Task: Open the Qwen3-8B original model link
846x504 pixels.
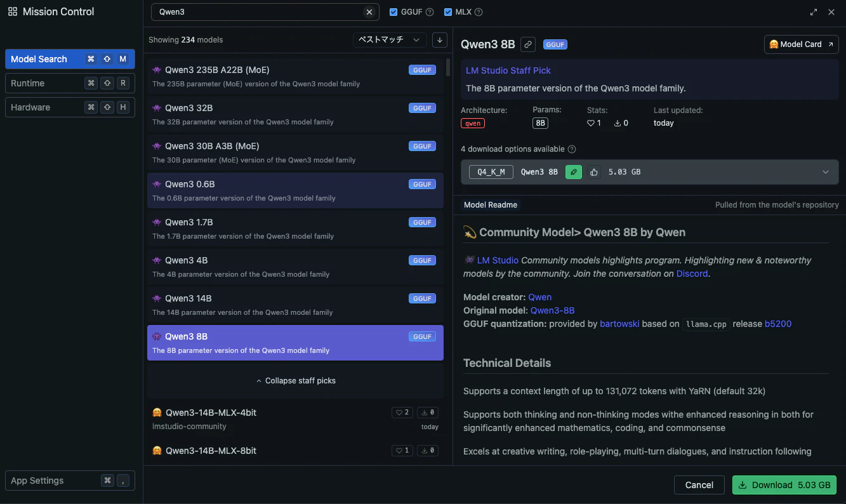Action: [x=553, y=310]
